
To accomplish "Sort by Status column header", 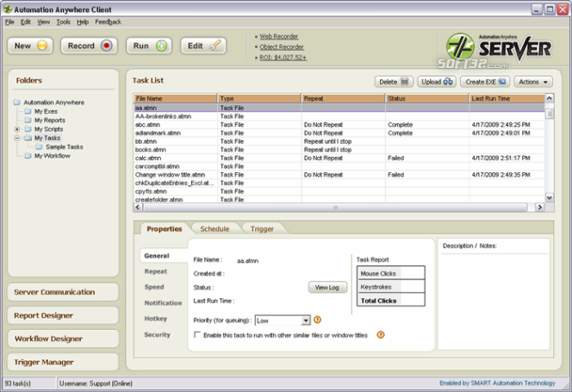I will point(426,98).
